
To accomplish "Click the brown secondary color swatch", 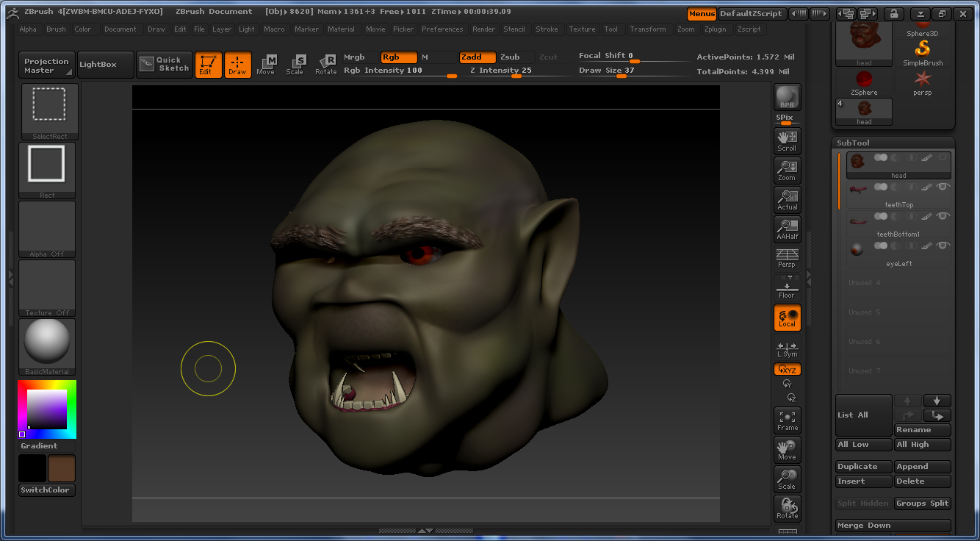I will [62, 468].
